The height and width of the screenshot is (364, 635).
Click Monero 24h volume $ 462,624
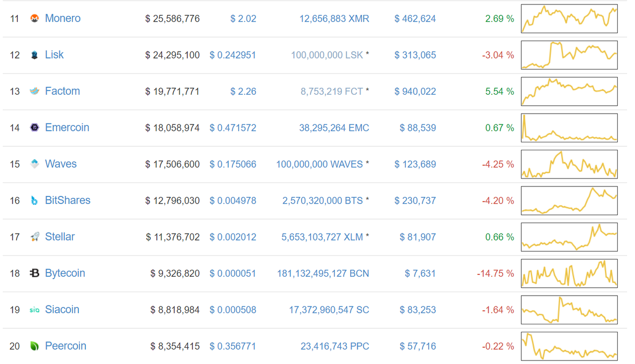click(415, 19)
